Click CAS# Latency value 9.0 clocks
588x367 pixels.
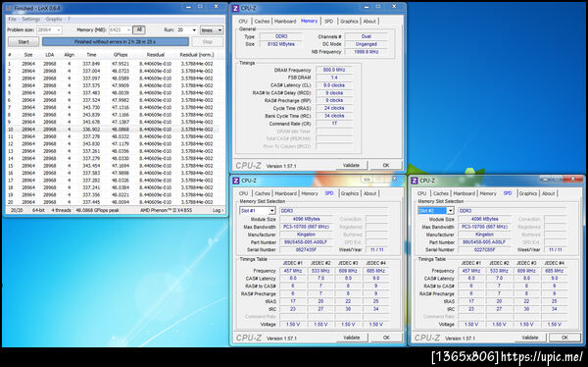[x=334, y=85]
